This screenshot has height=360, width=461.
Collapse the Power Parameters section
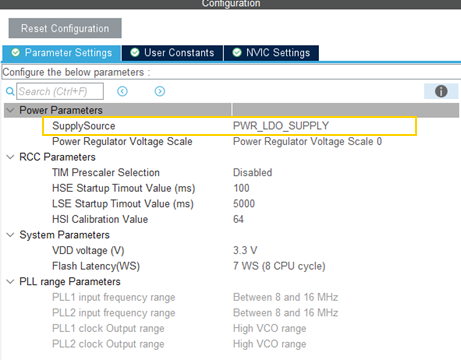[x=11, y=110]
